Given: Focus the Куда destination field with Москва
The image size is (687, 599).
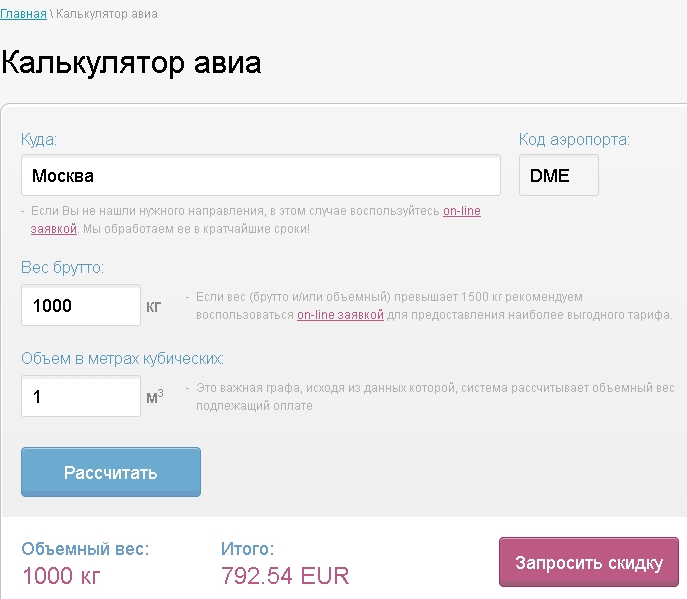Looking at the screenshot, I should (x=261, y=175).
